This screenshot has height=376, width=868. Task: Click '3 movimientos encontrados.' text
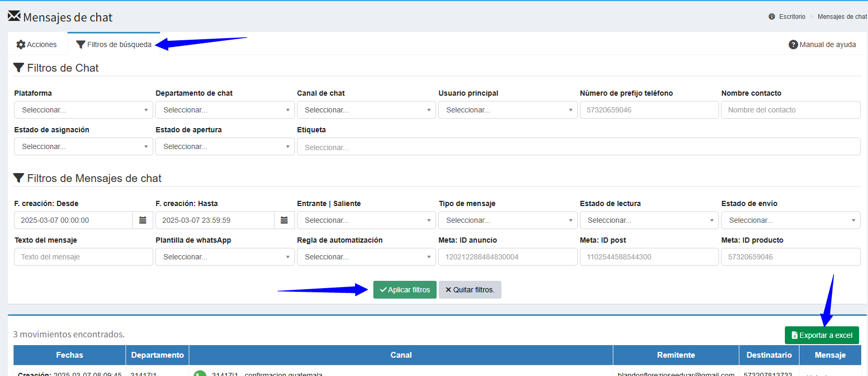click(x=69, y=334)
